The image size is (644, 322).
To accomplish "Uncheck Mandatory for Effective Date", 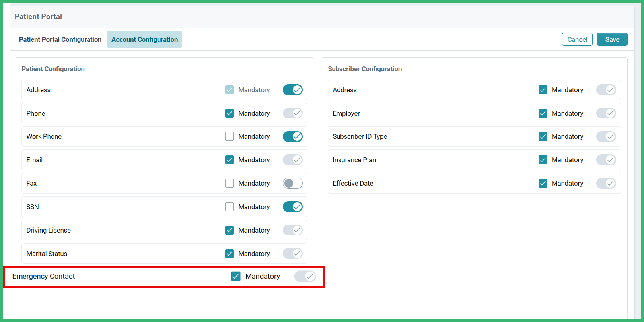I will (x=543, y=183).
